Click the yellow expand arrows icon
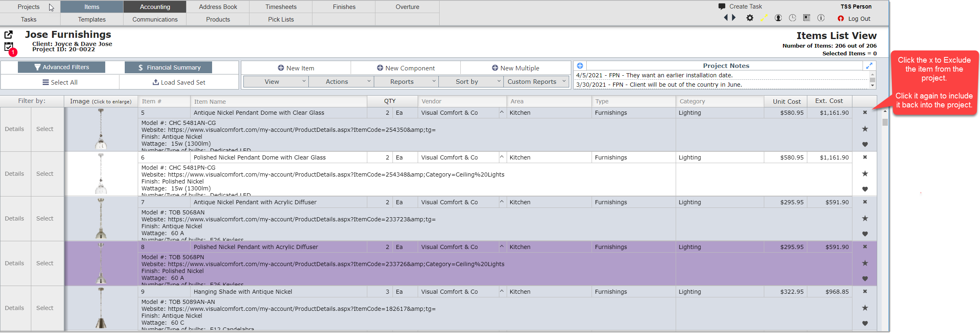Screen dimensions: 980x334 764,18
